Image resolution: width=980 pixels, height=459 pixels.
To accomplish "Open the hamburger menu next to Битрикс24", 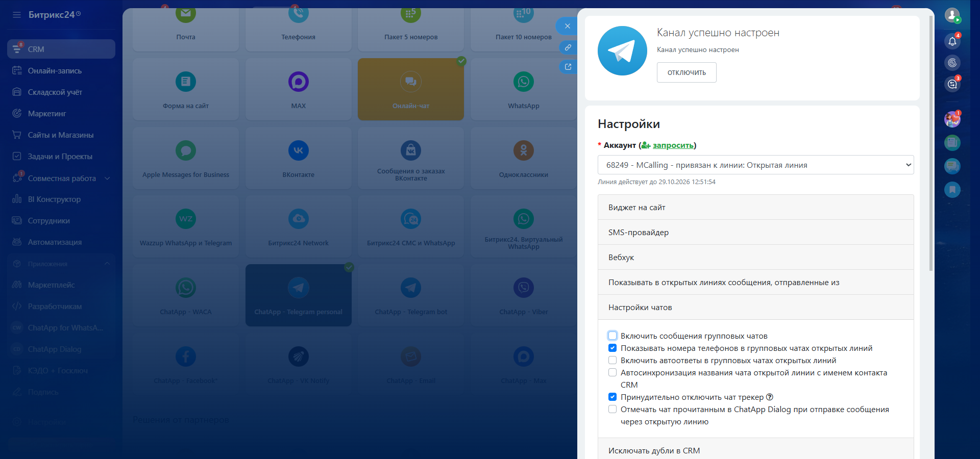I will 17,15.
